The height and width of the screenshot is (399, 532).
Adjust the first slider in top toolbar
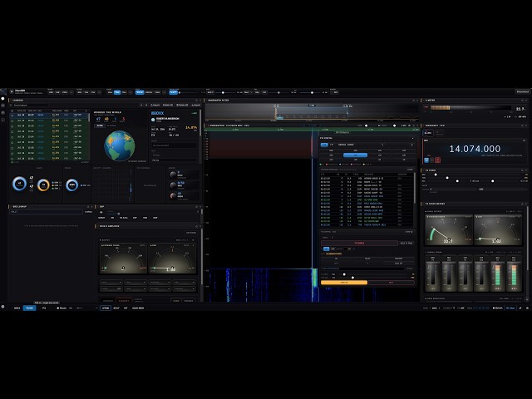[180, 92]
